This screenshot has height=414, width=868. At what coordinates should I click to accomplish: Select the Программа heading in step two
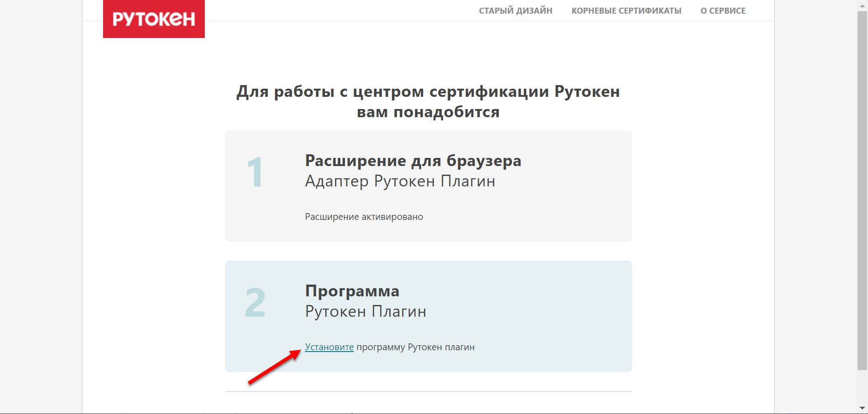(x=352, y=291)
